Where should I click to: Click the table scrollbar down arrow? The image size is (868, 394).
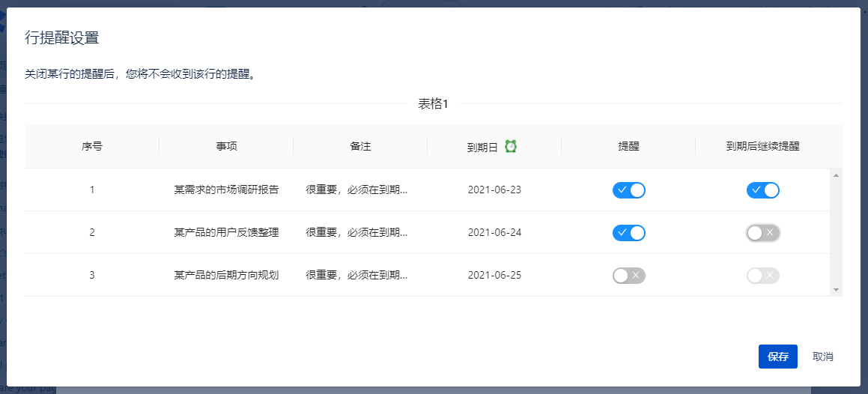[x=836, y=290]
